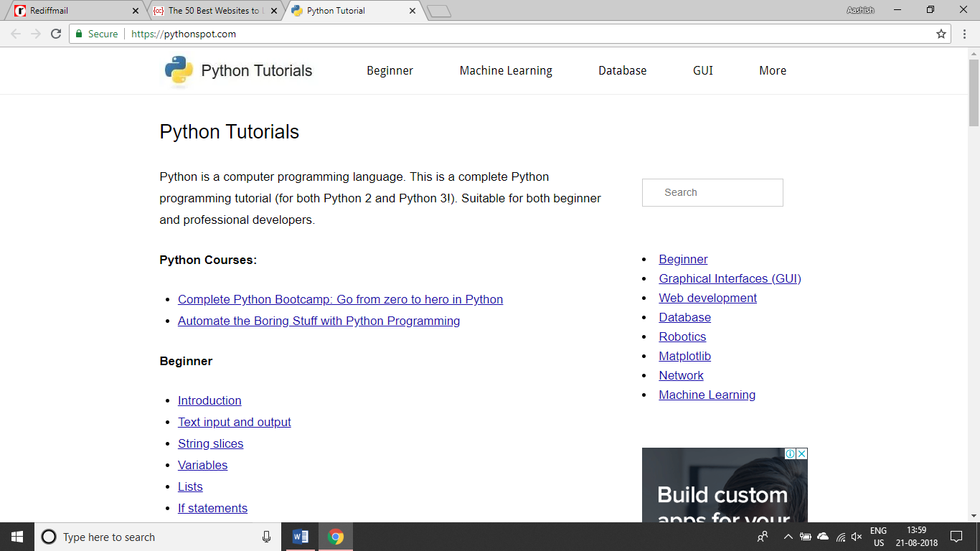Click the Aashish Chrome profile button
This screenshot has height=551, width=980.
[860, 10]
